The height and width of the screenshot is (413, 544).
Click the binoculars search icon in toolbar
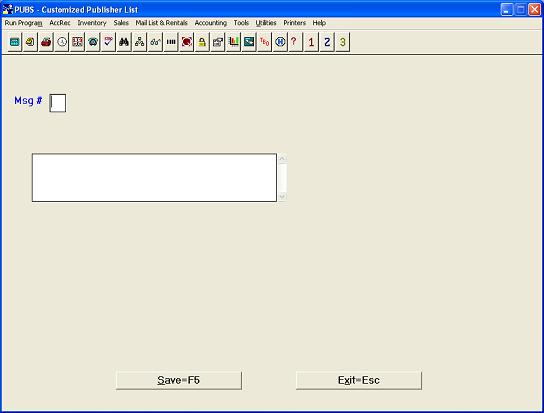(124, 42)
